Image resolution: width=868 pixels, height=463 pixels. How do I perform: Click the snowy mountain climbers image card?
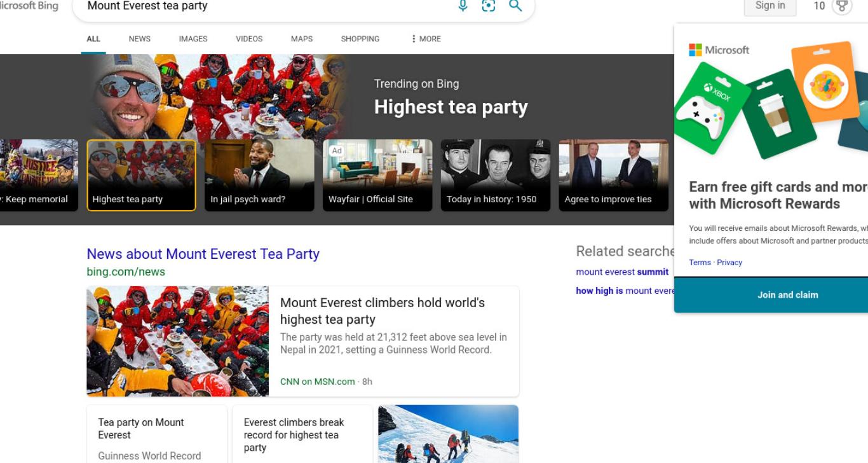point(448,434)
